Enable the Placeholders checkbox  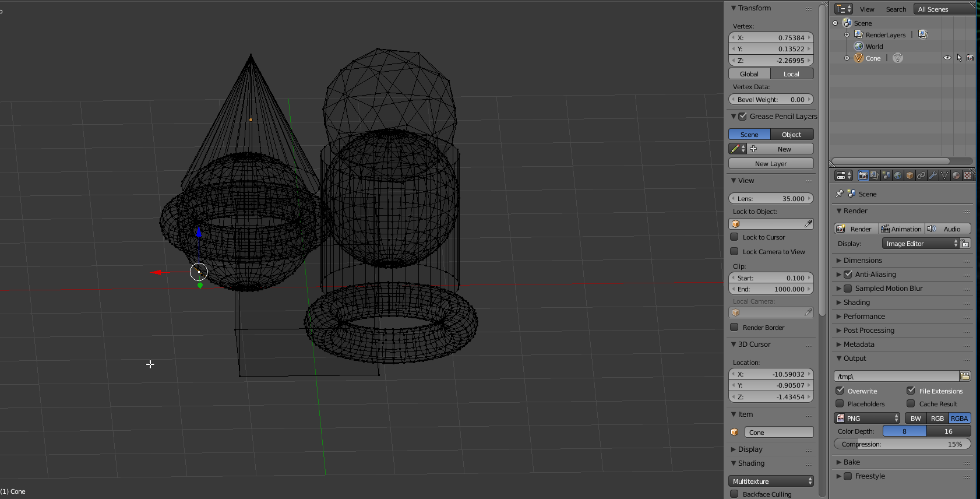[x=840, y=403]
